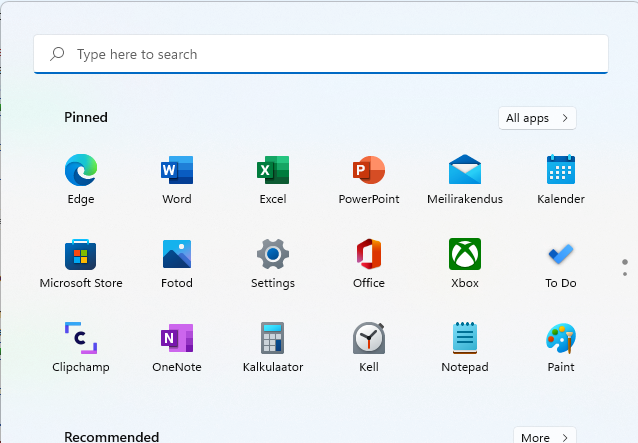This screenshot has height=443, width=638.
Task: Open the Edge browser pinned app
Action: pos(81,179)
